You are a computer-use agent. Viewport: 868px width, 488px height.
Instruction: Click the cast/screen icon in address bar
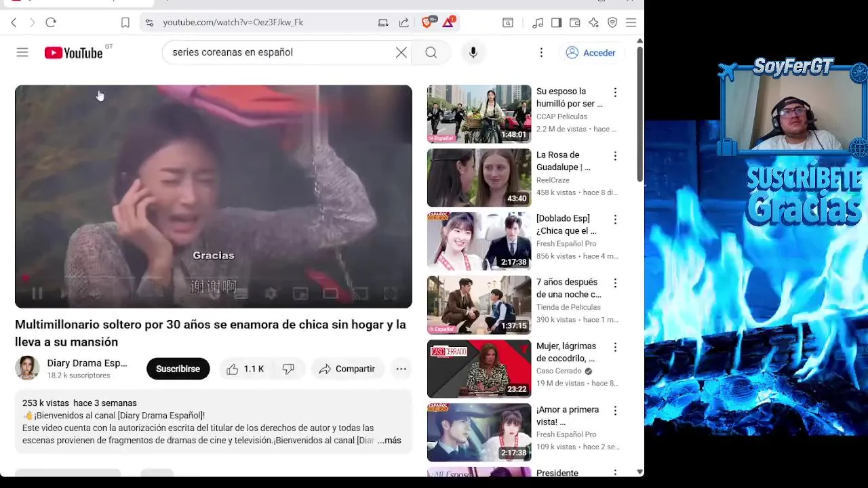(x=383, y=22)
